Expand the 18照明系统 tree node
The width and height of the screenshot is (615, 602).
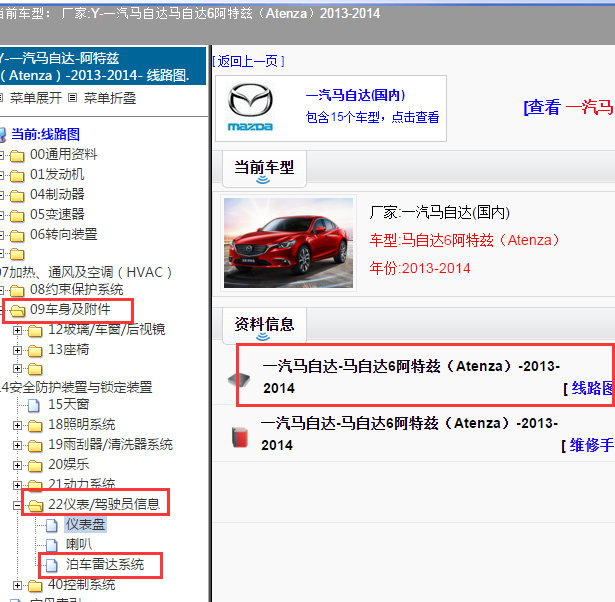[x=17, y=426]
